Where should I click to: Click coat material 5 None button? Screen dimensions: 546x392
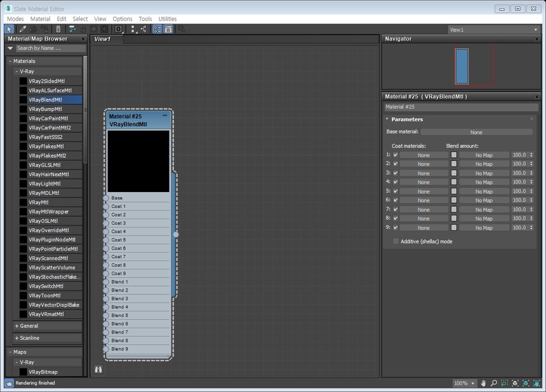pyautogui.click(x=423, y=191)
